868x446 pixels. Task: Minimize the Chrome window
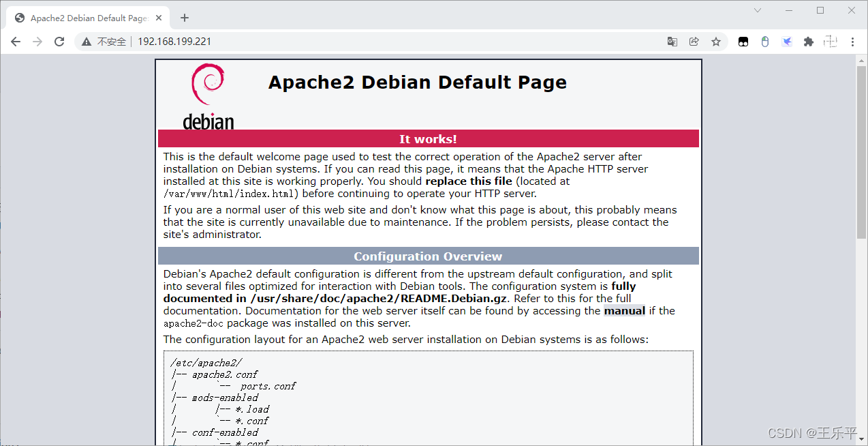(x=789, y=10)
